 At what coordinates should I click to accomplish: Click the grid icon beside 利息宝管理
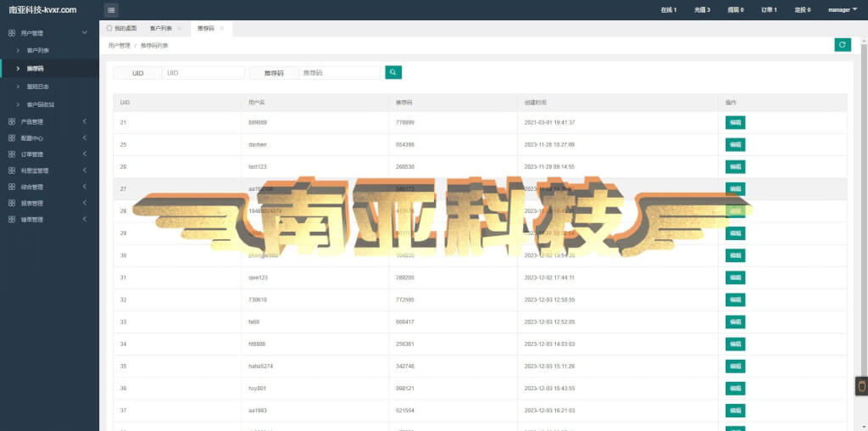(12, 171)
